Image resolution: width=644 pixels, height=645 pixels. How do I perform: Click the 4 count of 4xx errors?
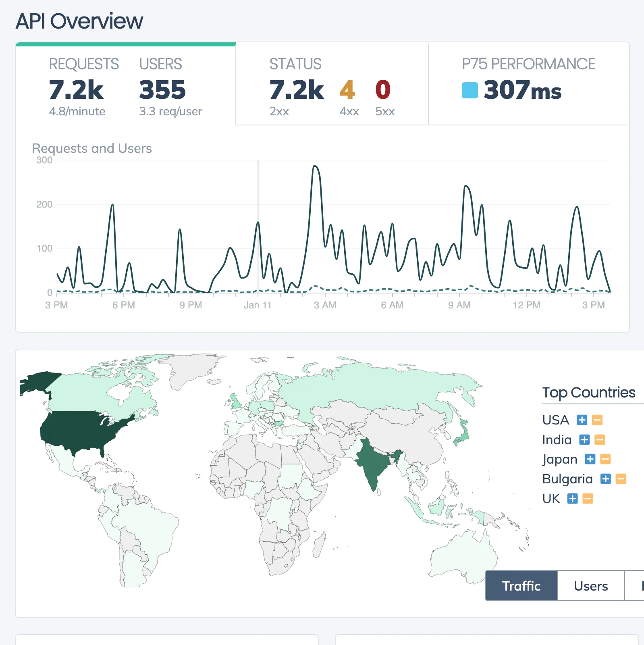tap(347, 89)
